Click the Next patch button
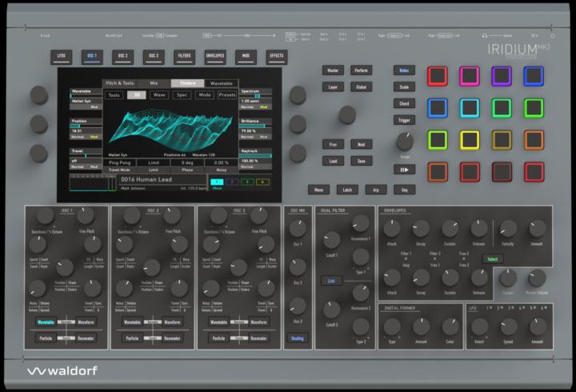The width and height of the screenshot is (576, 392). coord(361,144)
